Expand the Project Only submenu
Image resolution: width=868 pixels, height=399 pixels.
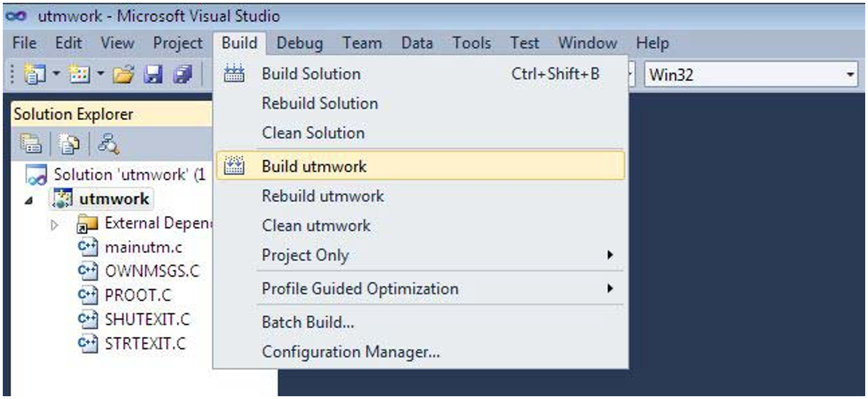609,255
